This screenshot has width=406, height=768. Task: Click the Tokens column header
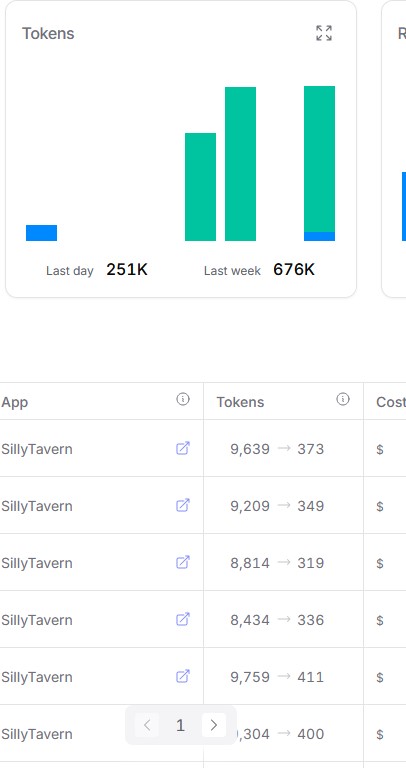[x=240, y=402]
